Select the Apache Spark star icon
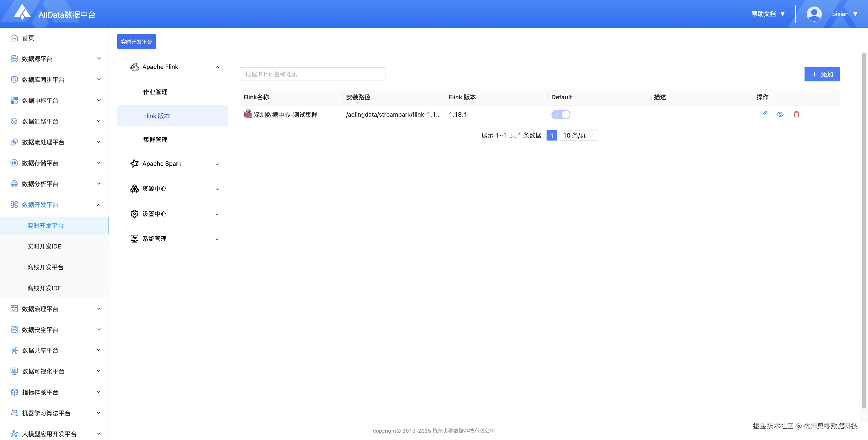Image resolution: width=868 pixels, height=440 pixels. coord(134,164)
